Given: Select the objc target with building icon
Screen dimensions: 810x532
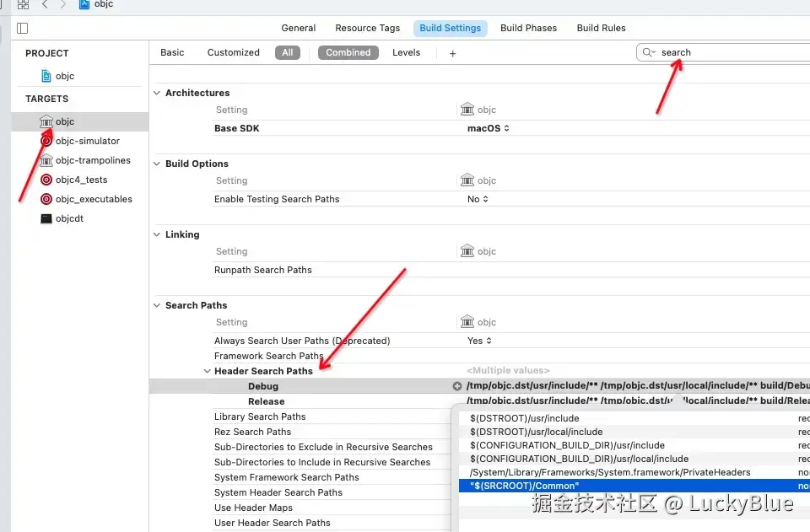Looking at the screenshot, I should click(x=79, y=121).
